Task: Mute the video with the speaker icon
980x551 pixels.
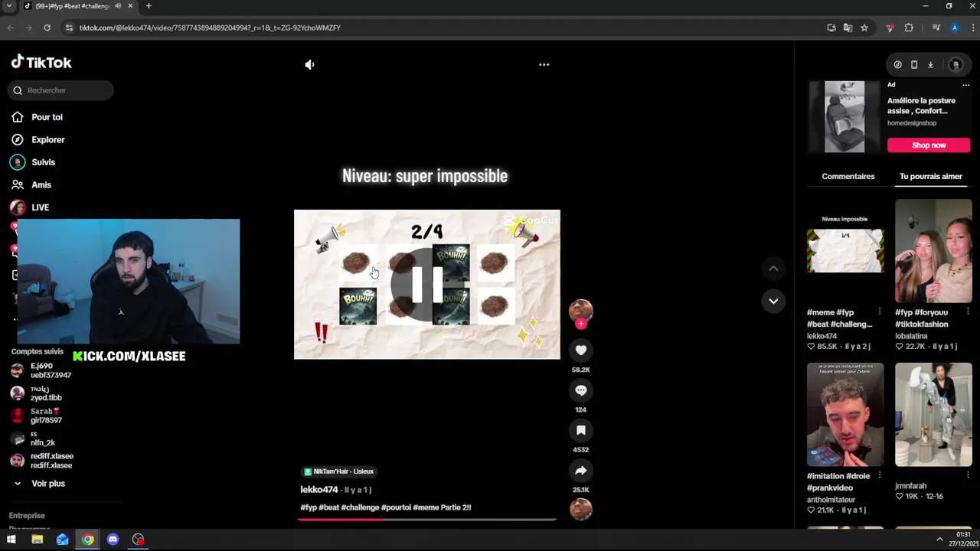Action: point(309,65)
